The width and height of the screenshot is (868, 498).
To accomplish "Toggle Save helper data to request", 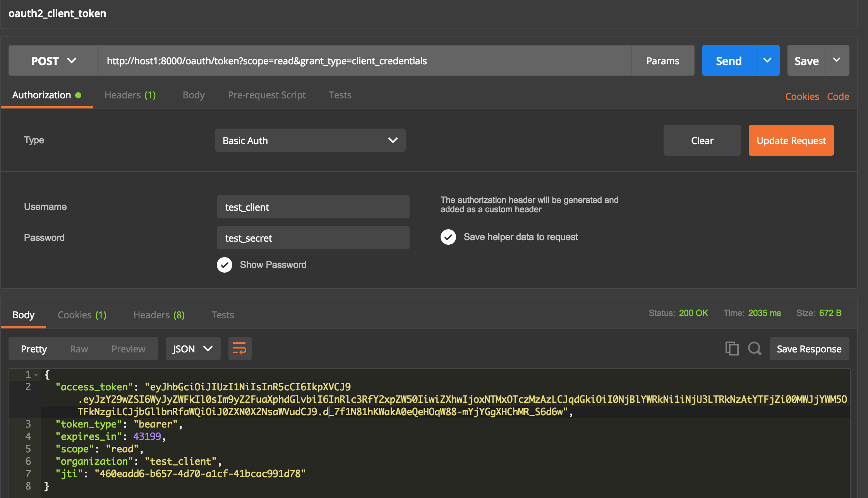I will point(448,237).
